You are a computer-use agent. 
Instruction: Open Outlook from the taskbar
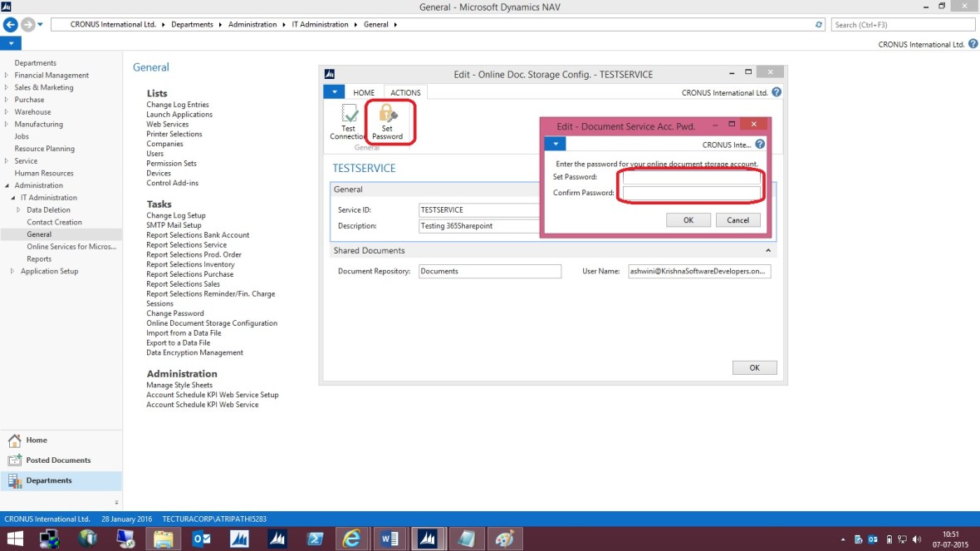(x=200, y=538)
